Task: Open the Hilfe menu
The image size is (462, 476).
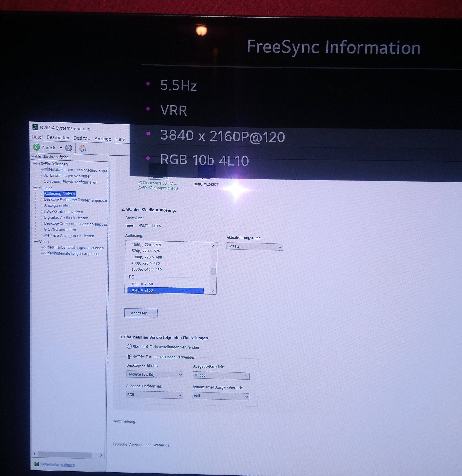Action: pyautogui.click(x=120, y=139)
